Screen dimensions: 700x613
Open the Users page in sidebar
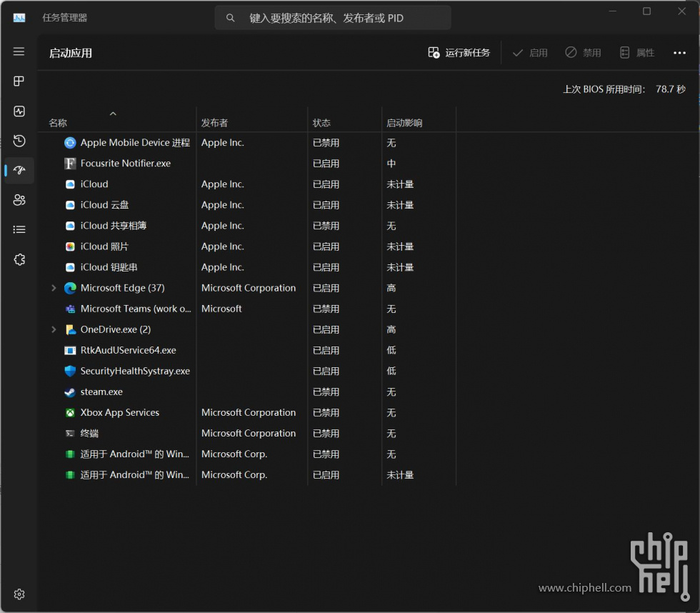[x=19, y=200]
